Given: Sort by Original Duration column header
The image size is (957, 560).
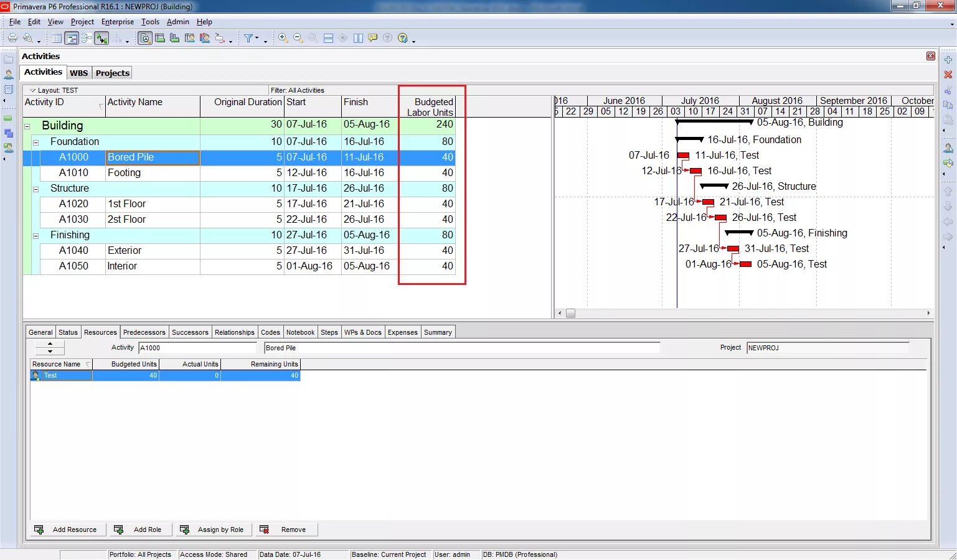Looking at the screenshot, I should [x=242, y=106].
